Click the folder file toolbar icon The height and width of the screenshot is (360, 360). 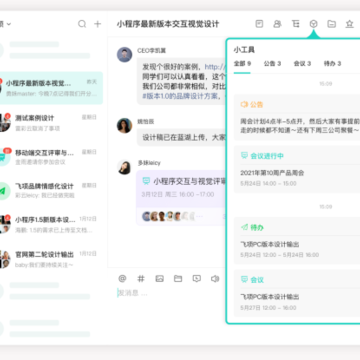[x=178, y=278]
